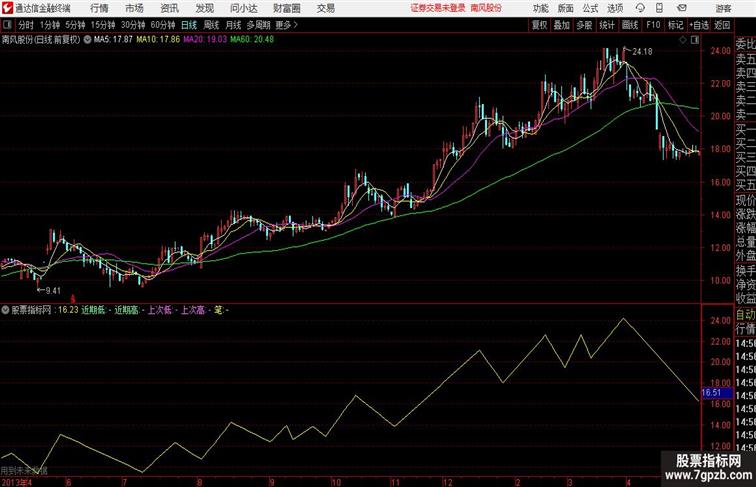Click the 上次高 indicator label
Viewport: 756px width, 487px height.
193,310
